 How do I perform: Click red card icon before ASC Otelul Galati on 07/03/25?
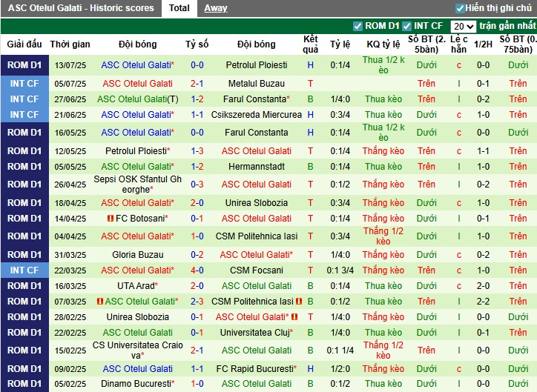coord(100,302)
